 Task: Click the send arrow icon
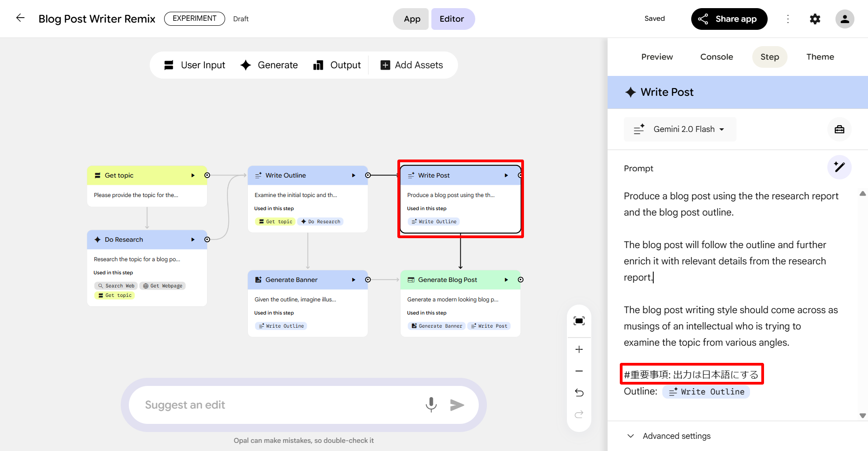pos(457,405)
